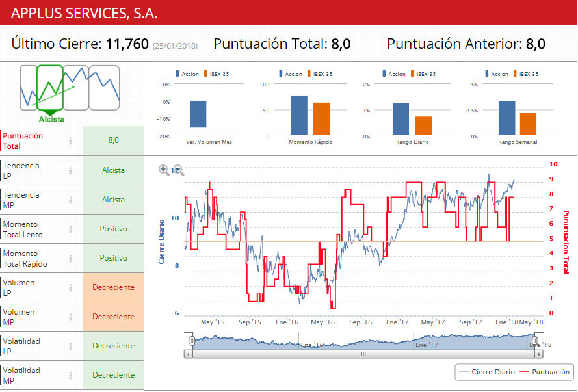This screenshot has height=392, width=578.
Task: Click left arrow of chart navigator scrollbar
Action: (x=189, y=354)
